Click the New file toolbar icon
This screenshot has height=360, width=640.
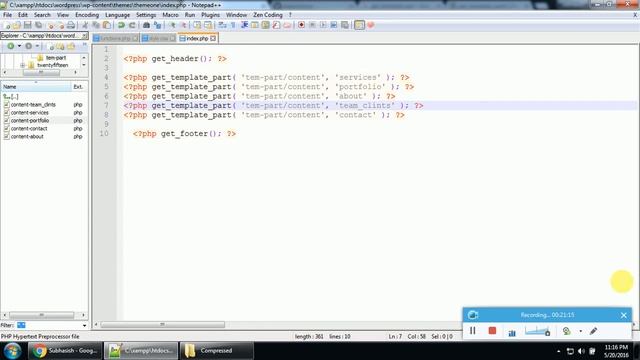point(7,25)
